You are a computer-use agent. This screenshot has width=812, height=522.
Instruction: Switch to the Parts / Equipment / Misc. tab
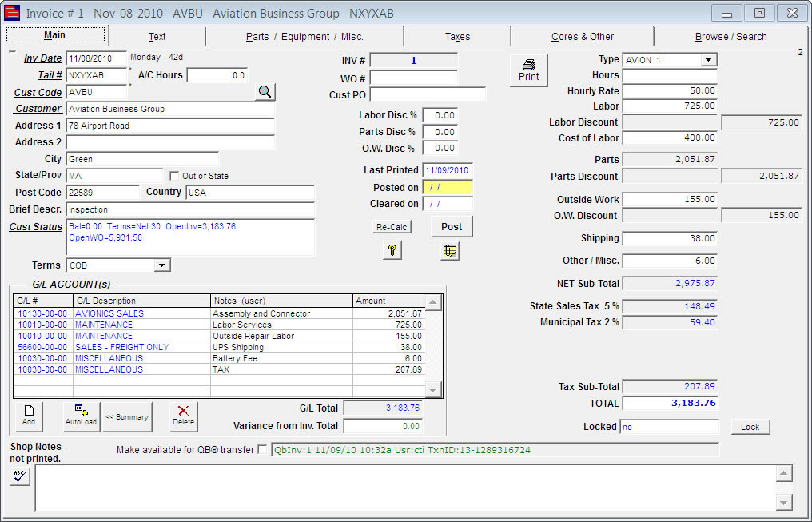click(304, 36)
